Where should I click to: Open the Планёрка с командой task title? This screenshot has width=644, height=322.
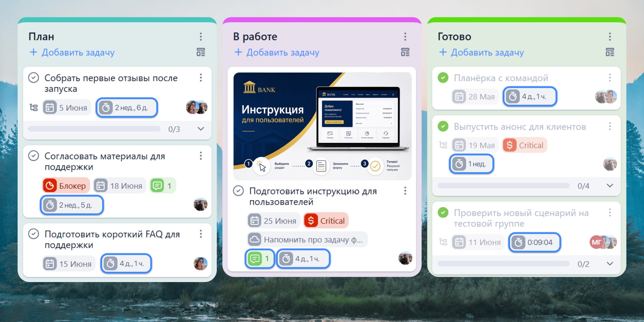click(501, 78)
